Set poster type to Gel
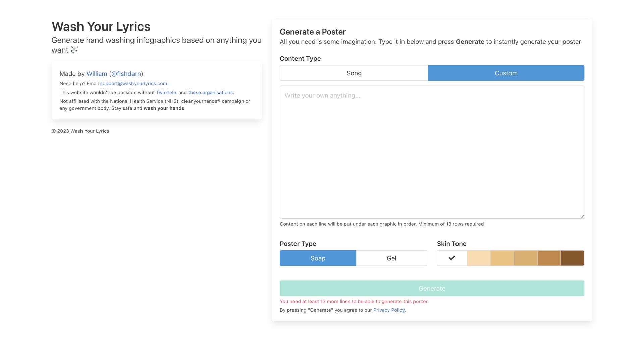The width and height of the screenshot is (644, 362). (391, 258)
